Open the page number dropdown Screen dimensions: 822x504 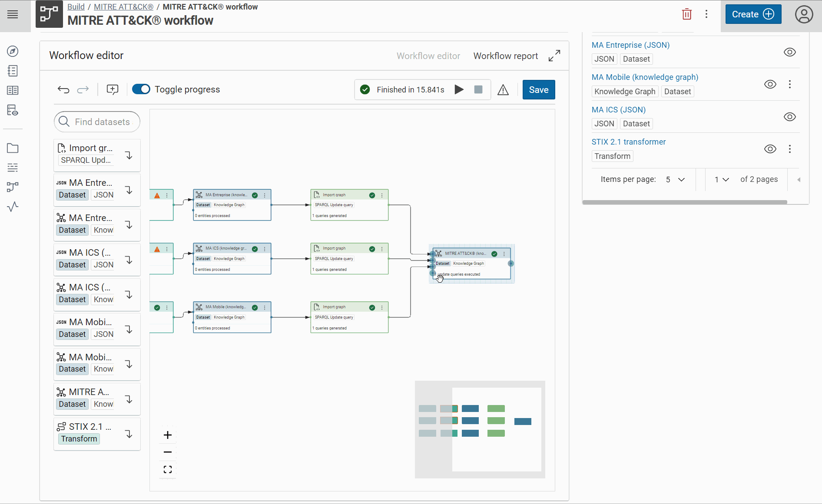pyautogui.click(x=722, y=180)
